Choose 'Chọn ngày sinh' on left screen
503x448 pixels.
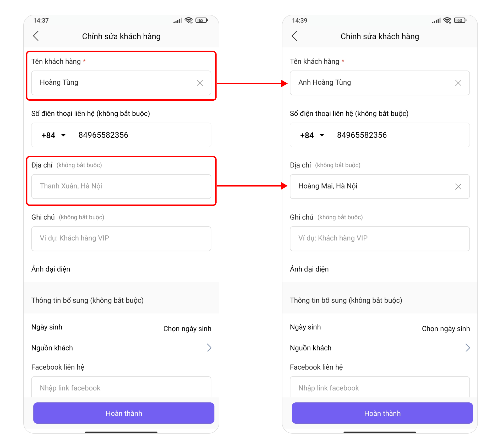tap(187, 328)
